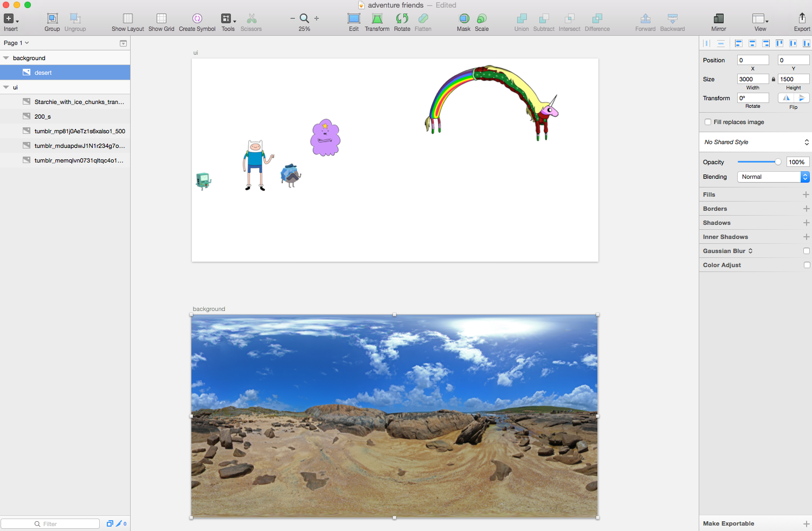Screen dimensions: 812x531
Task: Collapse the ui artboard group
Action: point(6,87)
